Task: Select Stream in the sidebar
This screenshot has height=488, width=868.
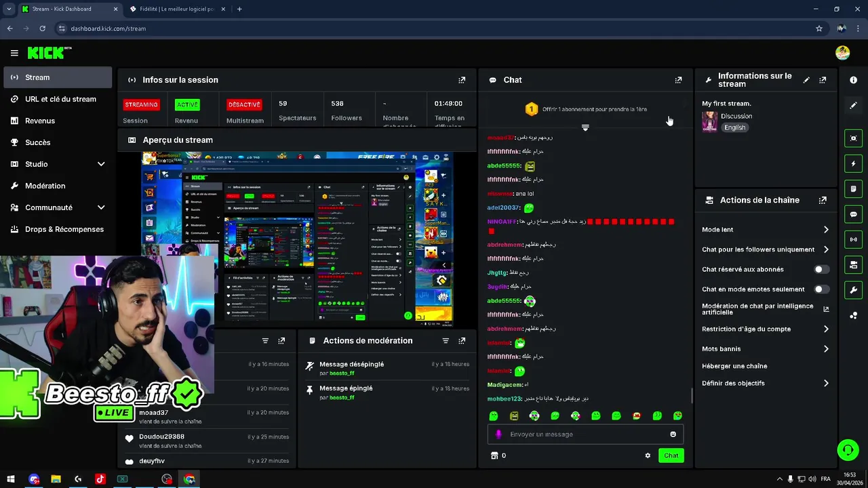Action: coord(58,77)
